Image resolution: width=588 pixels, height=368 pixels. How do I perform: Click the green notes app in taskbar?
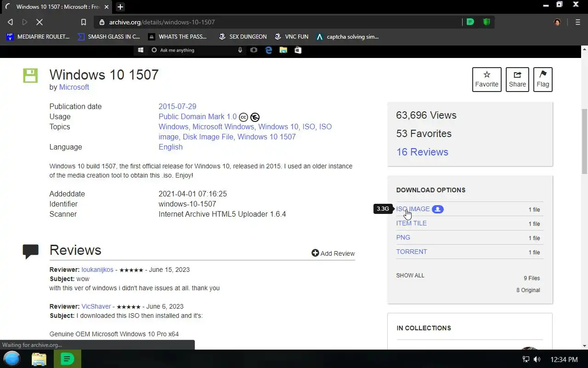(x=68, y=359)
